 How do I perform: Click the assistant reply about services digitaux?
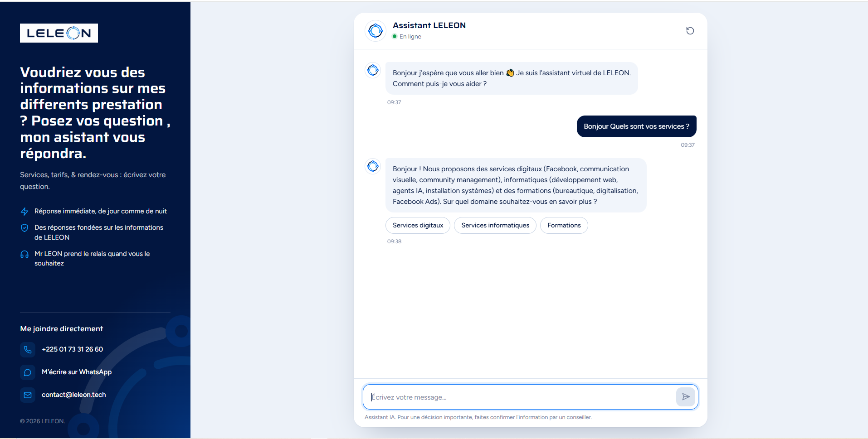pyautogui.click(x=516, y=185)
